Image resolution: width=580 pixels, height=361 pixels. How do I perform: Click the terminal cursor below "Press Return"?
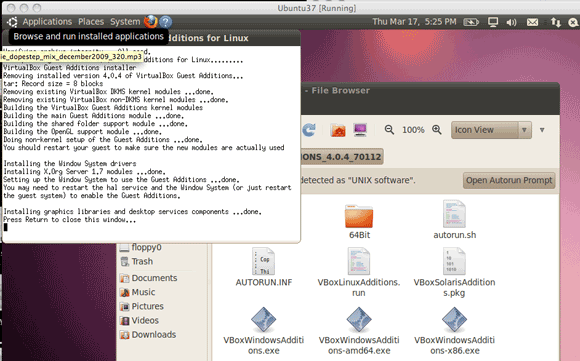(6, 227)
